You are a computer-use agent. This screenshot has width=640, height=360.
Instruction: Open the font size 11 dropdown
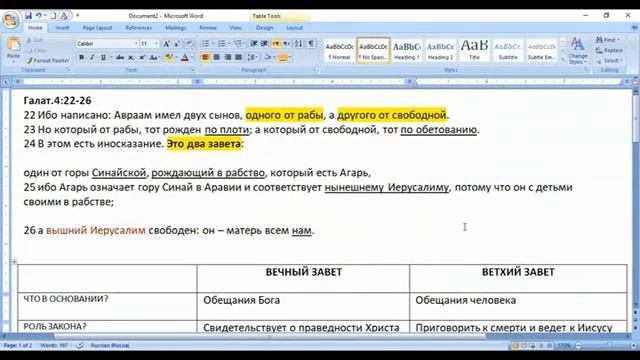[x=156, y=44]
